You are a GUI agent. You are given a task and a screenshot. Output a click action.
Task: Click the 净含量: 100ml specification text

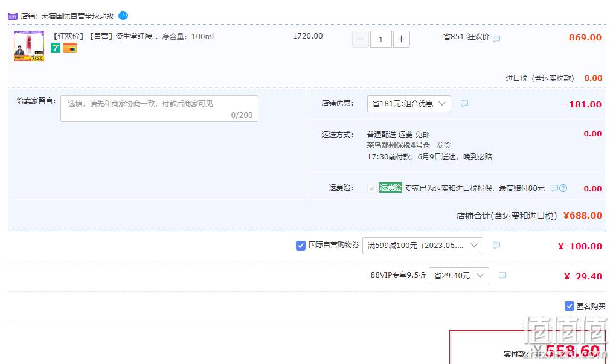[x=188, y=37]
